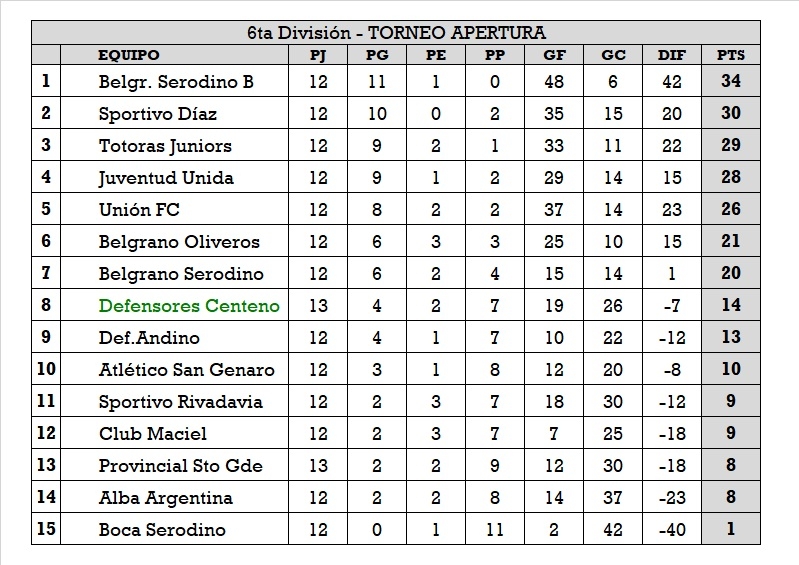Viewport: 799px width, 565px height.
Task: Click the Sportivo Díaz team name
Action: (158, 114)
